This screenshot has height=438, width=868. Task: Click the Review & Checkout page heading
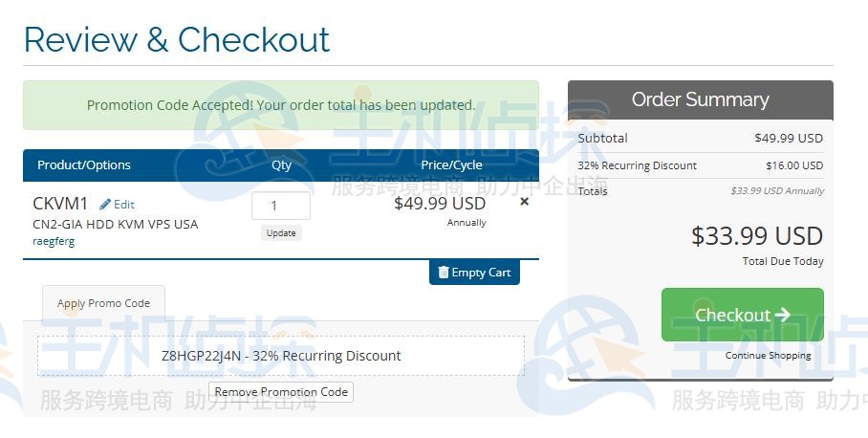177,39
